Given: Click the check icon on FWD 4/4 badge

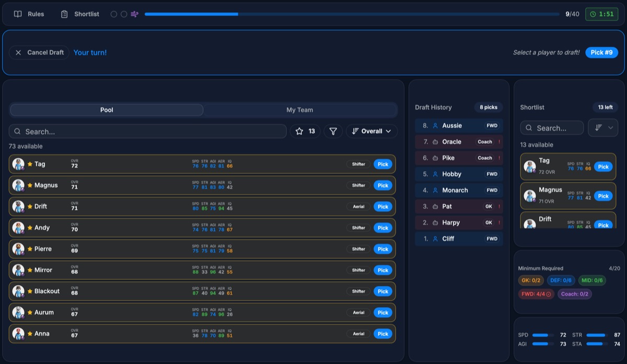Looking at the screenshot, I should pyautogui.click(x=548, y=294).
